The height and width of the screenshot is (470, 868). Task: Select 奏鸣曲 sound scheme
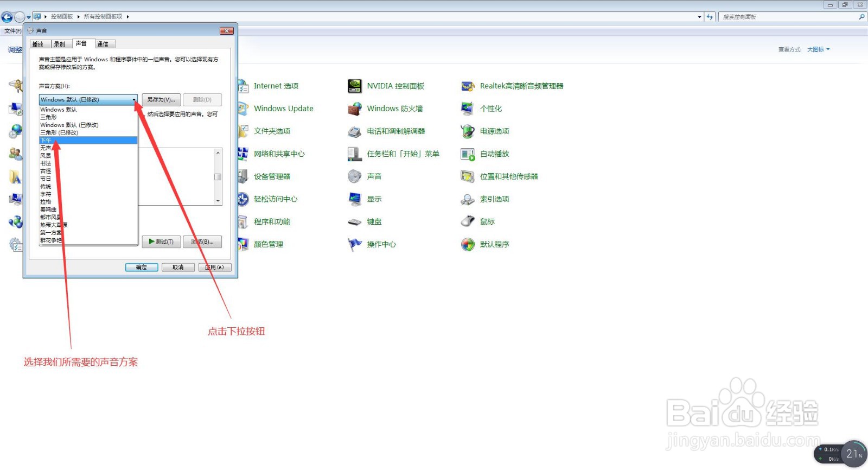(88, 209)
